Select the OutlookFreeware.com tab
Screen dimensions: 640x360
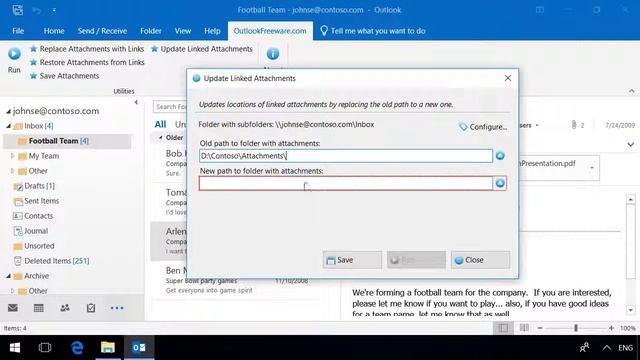click(x=270, y=31)
